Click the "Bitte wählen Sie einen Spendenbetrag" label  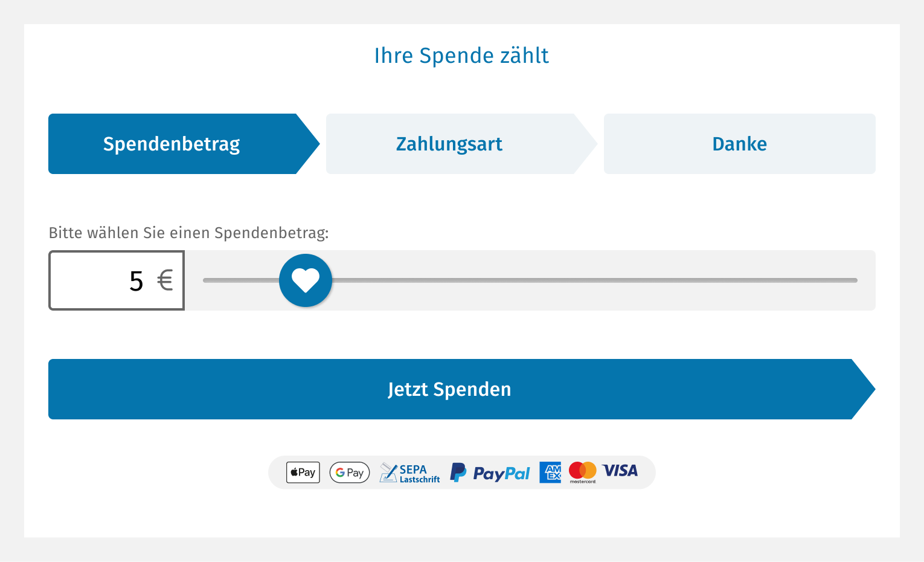coord(188,233)
